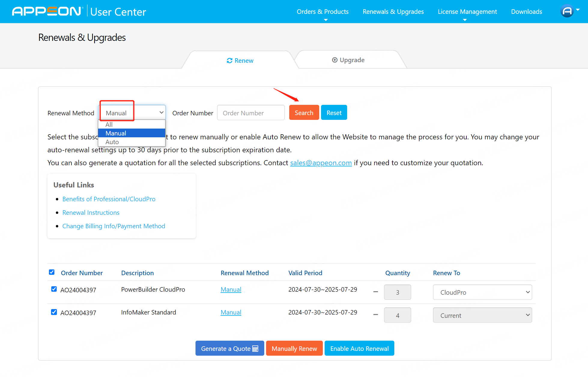The width and height of the screenshot is (588, 377).
Task: Click the Description column header
Action: [137, 273]
